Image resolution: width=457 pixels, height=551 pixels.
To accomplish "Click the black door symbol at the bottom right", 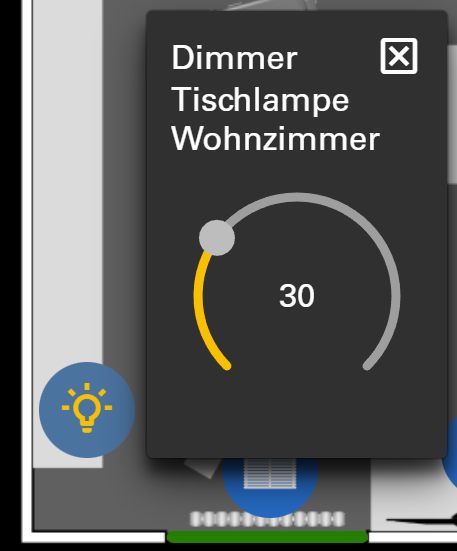I will pyautogui.click(x=422, y=520).
